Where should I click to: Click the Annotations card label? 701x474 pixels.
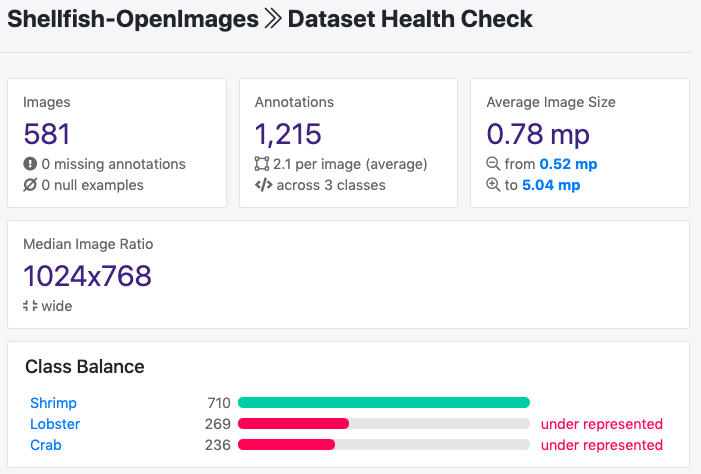[x=294, y=102]
